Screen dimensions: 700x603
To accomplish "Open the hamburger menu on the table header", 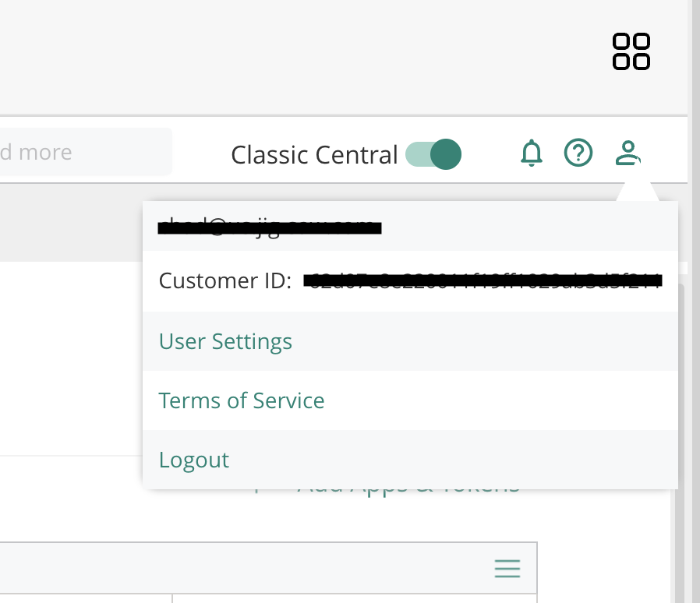I will coord(507,569).
